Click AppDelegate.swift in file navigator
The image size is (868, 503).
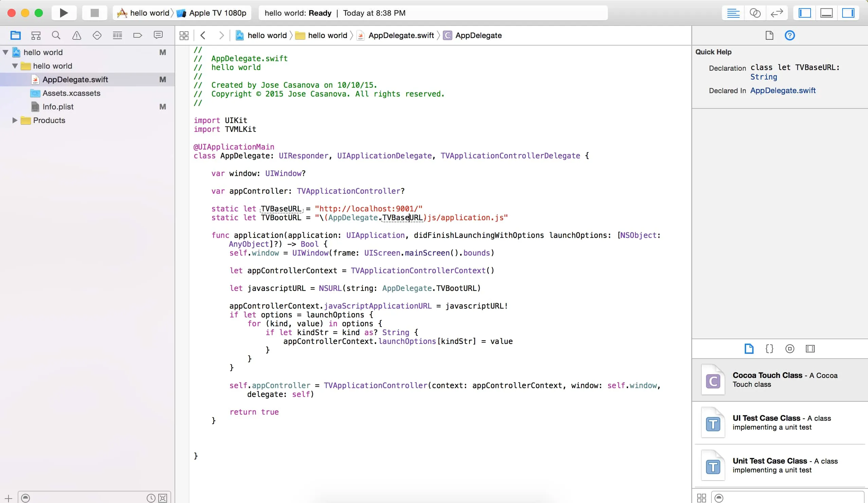75,80
